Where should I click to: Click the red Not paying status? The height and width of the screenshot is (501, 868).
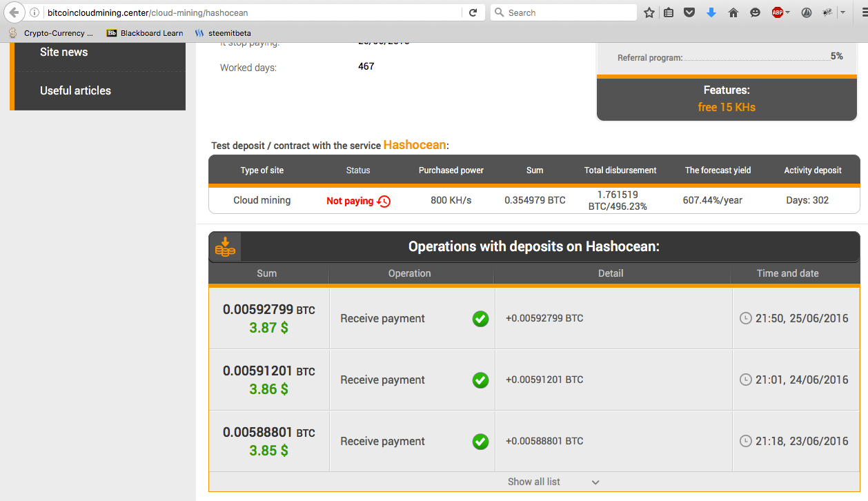click(350, 201)
